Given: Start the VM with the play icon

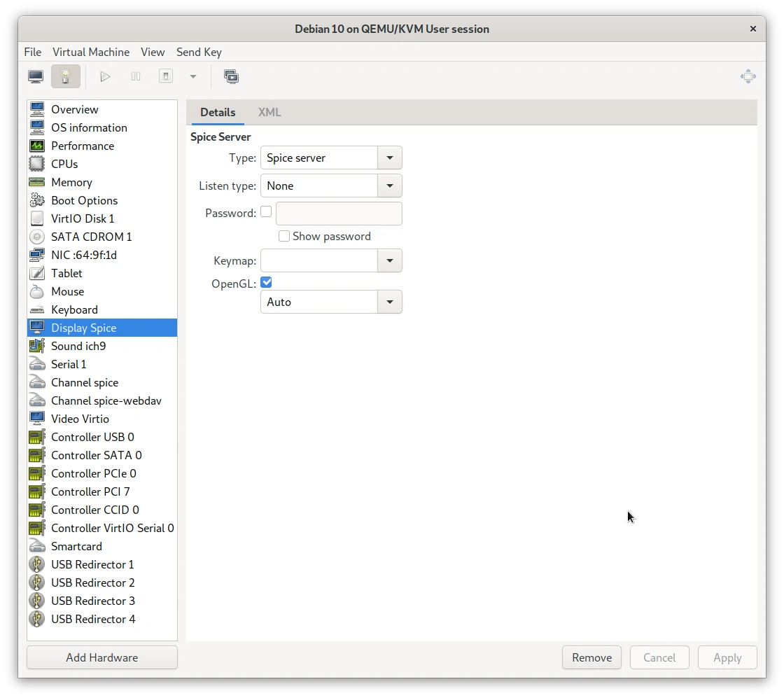Looking at the screenshot, I should 105,76.
